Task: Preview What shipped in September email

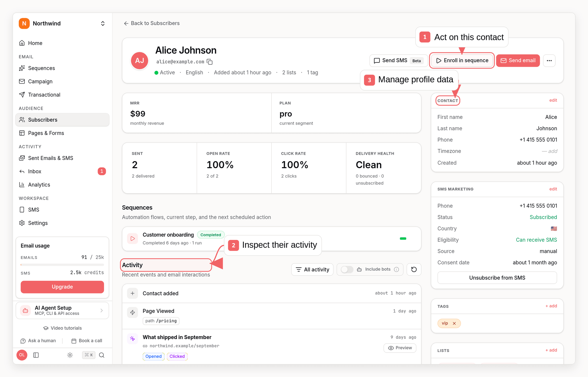Action: (x=400, y=348)
